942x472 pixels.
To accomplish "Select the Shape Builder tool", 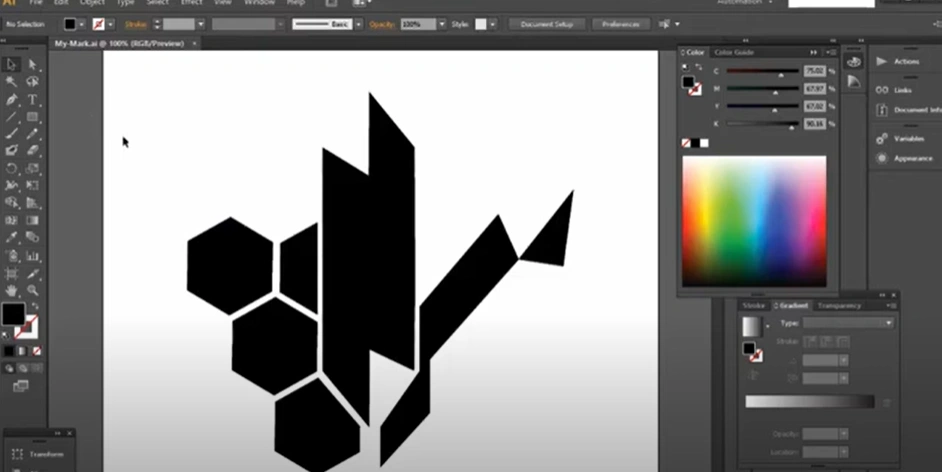I will (11, 203).
